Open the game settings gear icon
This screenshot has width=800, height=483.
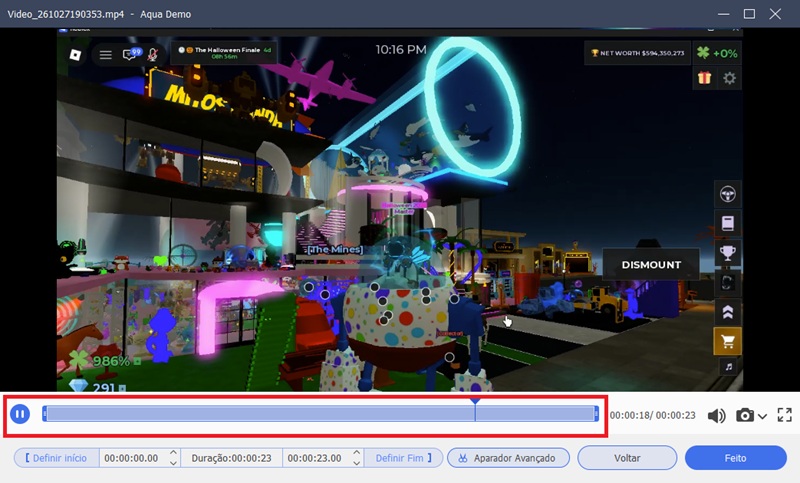coord(730,78)
